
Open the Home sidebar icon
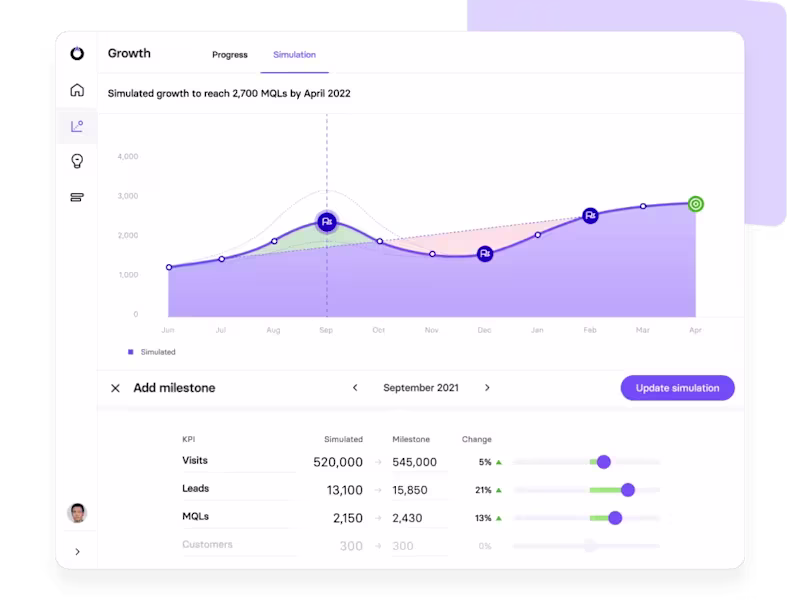coord(77,90)
